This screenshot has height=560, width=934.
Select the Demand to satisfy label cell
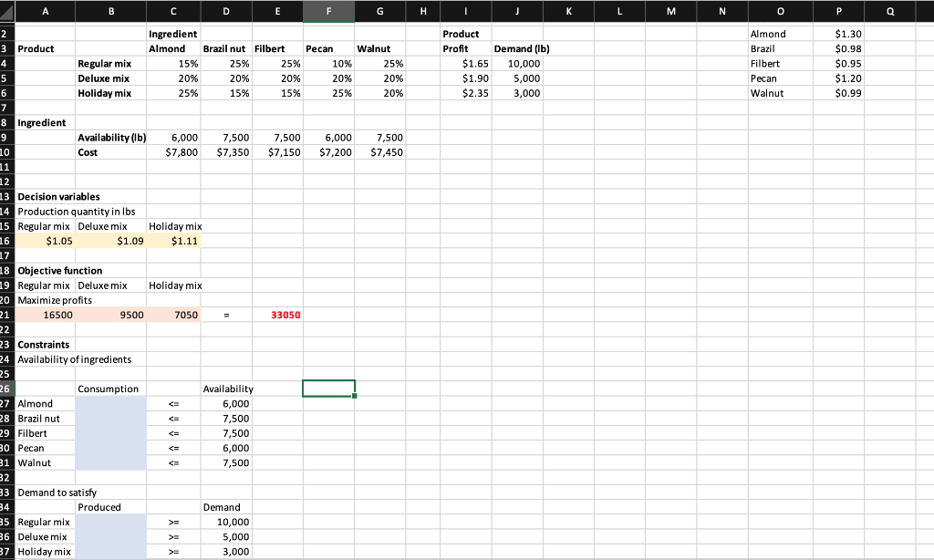(46, 492)
